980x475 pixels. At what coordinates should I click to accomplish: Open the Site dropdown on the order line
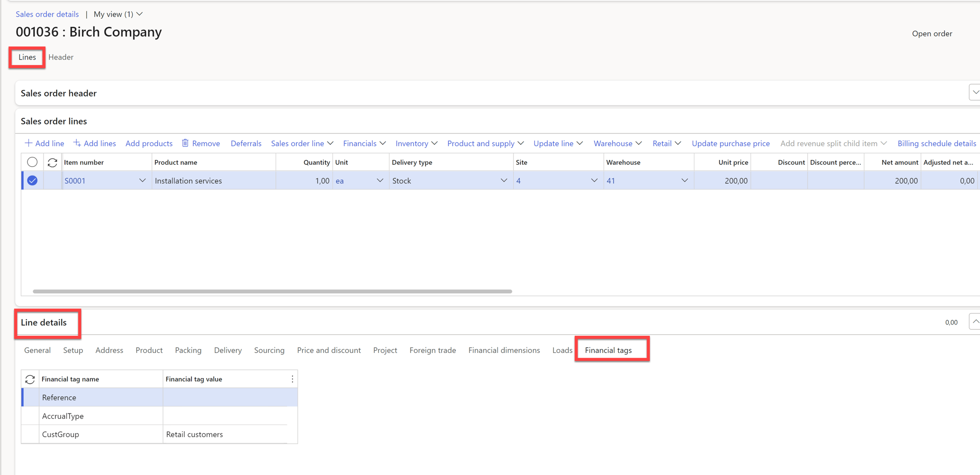tap(594, 180)
